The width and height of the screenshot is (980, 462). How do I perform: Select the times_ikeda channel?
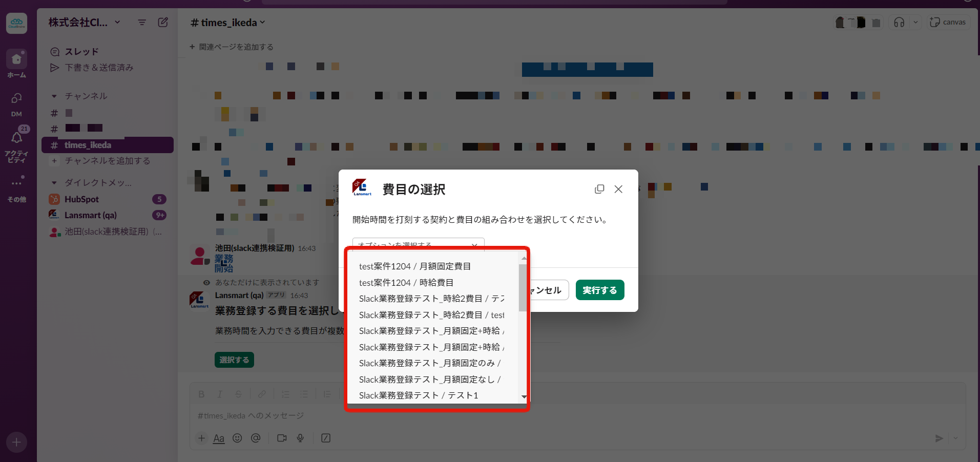[x=108, y=145]
